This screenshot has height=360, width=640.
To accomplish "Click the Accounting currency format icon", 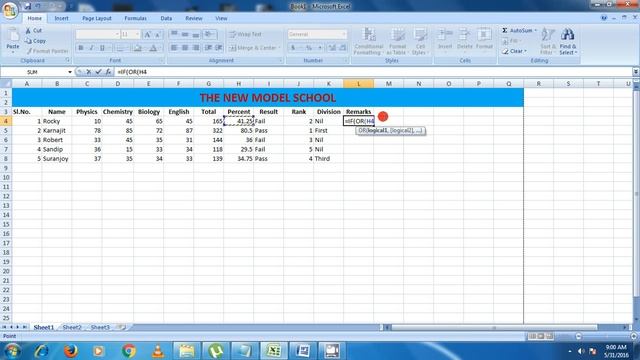I will (293, 48).
